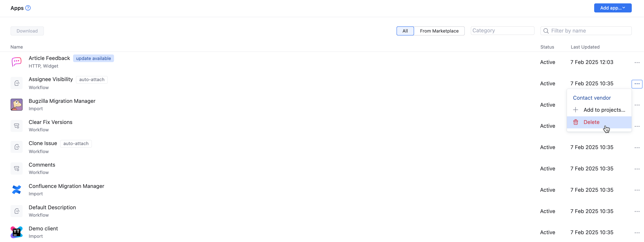
Task: Click the Clear Fix Versions workflow icon
Action: [16, 126]
